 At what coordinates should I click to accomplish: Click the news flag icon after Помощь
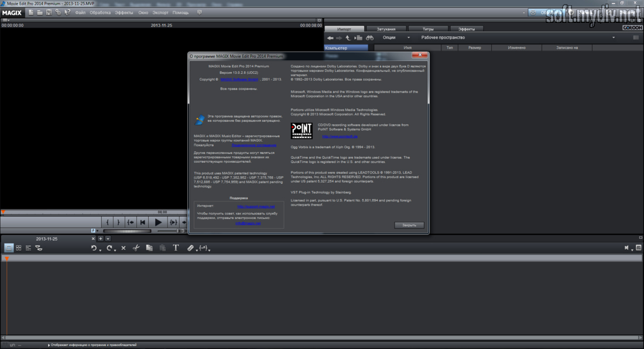click(x=200, y=13)
